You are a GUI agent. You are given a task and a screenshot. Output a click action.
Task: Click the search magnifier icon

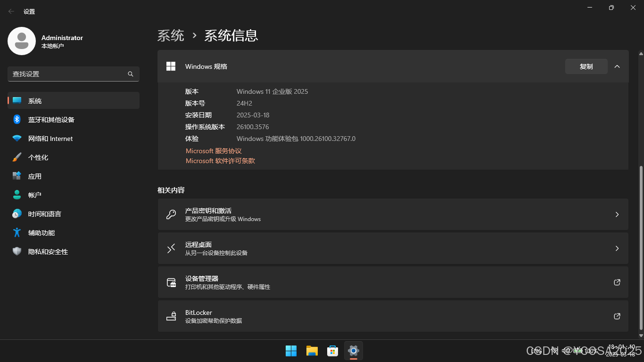pos(131,74)
